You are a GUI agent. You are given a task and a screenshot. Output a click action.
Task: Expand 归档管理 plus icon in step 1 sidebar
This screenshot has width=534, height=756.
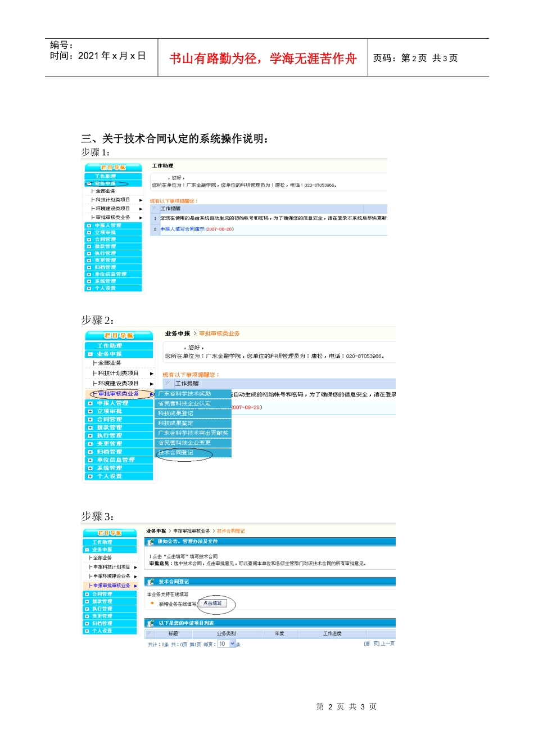tap(89, 267)
